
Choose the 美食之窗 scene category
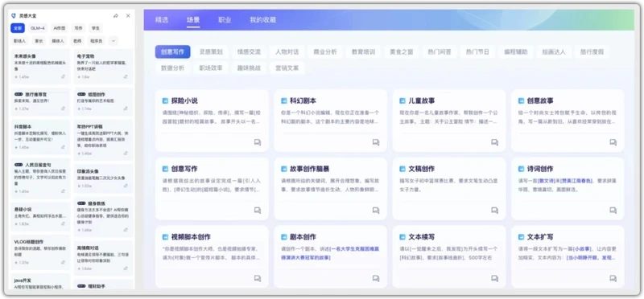pos(402,52)
